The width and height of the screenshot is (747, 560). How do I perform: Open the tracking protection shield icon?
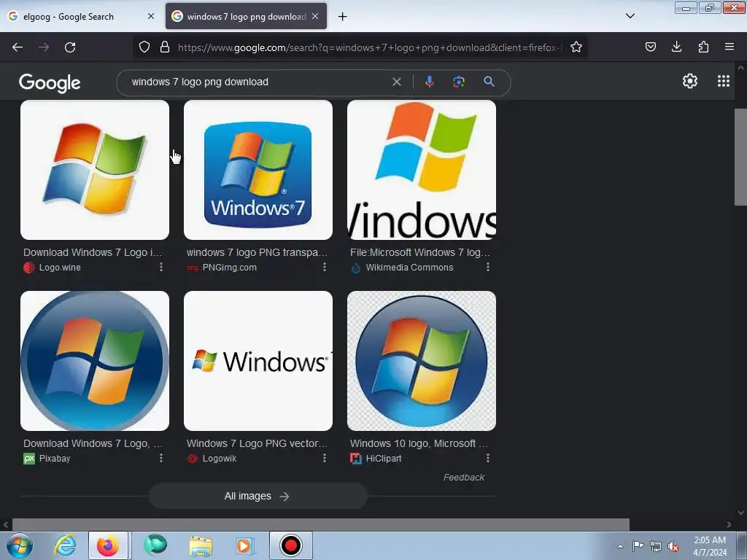point(144,47)
